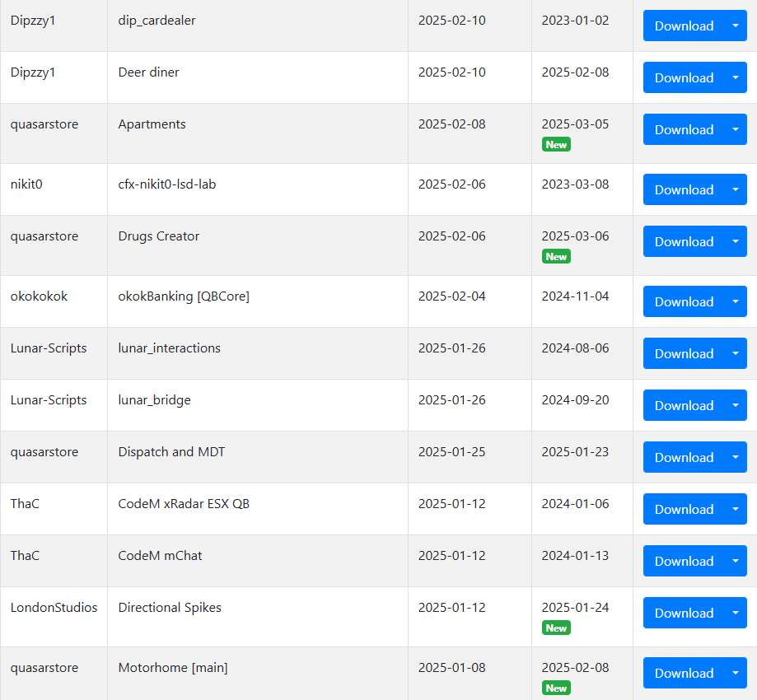
Task: Select the Directional Spikes asset name
Action: click(x=170, y=608)
